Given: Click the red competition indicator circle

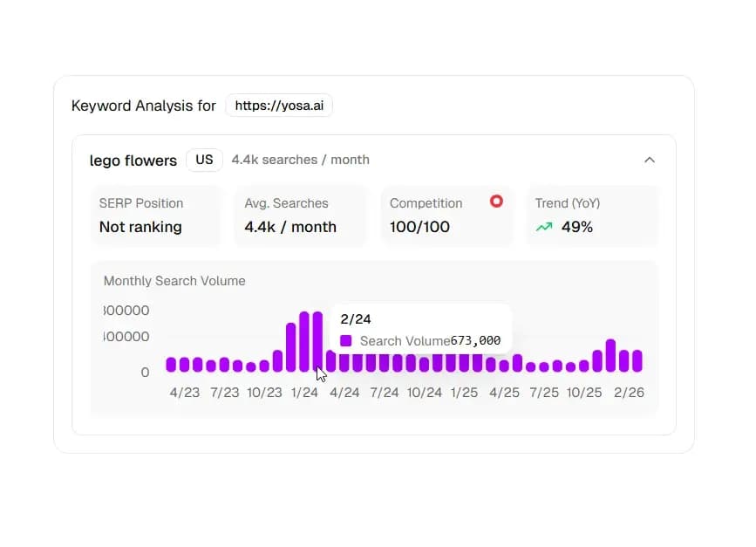Looking at the screenshot, I should click(x=496, y=202).
